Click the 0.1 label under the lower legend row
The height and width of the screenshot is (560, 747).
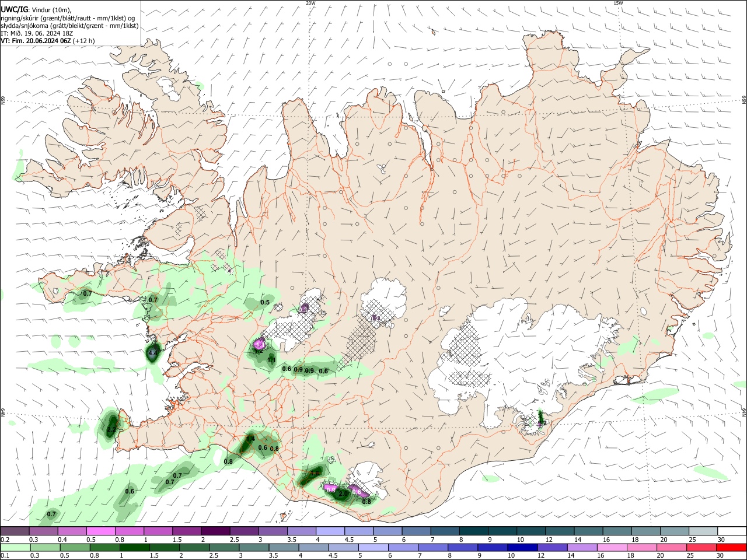[x=5, y=556]
